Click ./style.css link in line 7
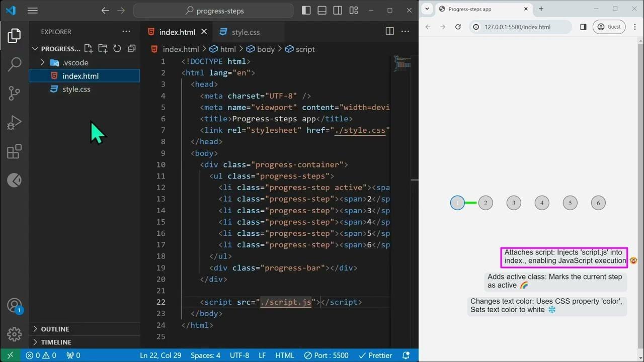The image size is (644, 362). [360, 130]
